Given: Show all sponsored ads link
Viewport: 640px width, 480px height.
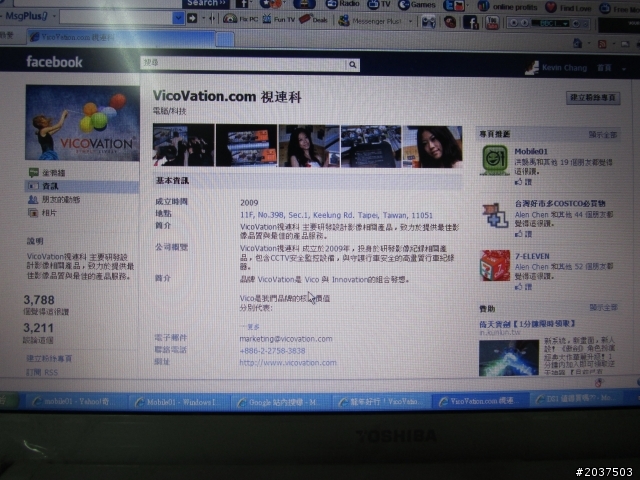Looking at the screenshot, I should pyautogui.click(x=603, y=307).
